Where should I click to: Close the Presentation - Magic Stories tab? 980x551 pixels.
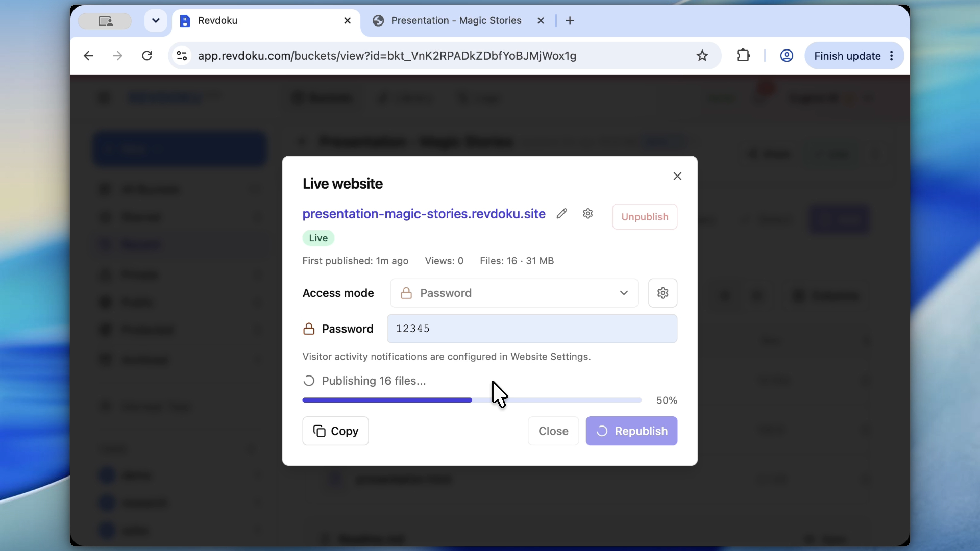[x=541, y=21]
